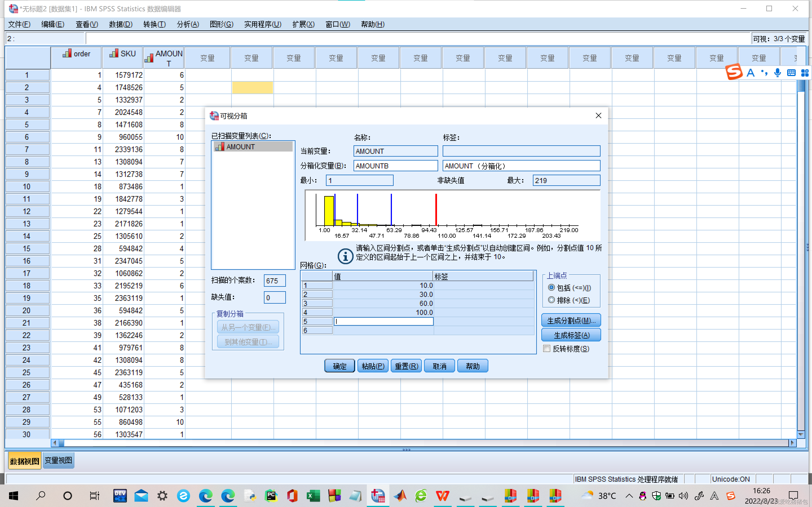Click the red cutpoint line in histogram
This screenshot has height=507, width=812.
point(436,210)
